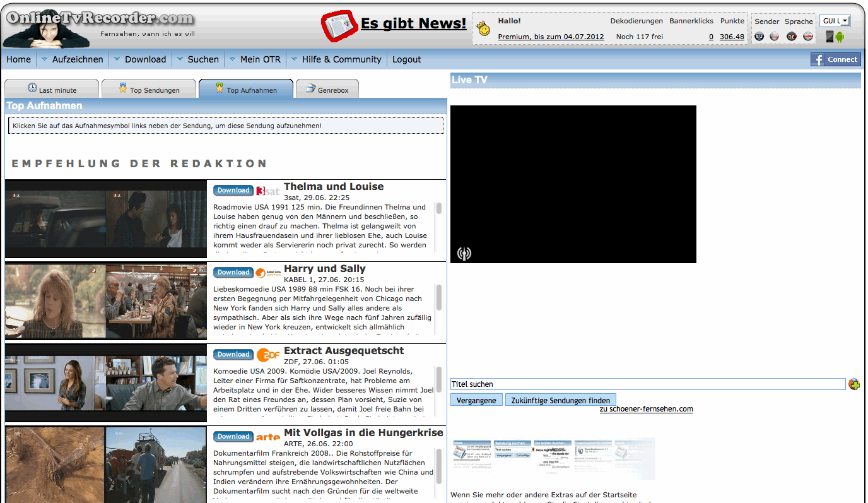Image resolution: width=868 pixels, height=503 pixels.
Task: Download Mit Vollgas in die Hungerkrise
Action: tap(233, 437)
